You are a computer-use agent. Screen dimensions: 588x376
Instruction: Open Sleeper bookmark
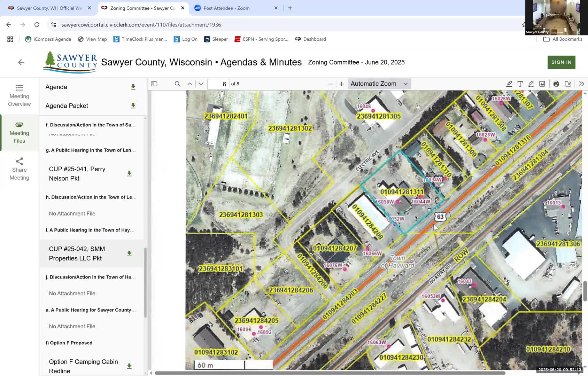(x=216, y=39)
